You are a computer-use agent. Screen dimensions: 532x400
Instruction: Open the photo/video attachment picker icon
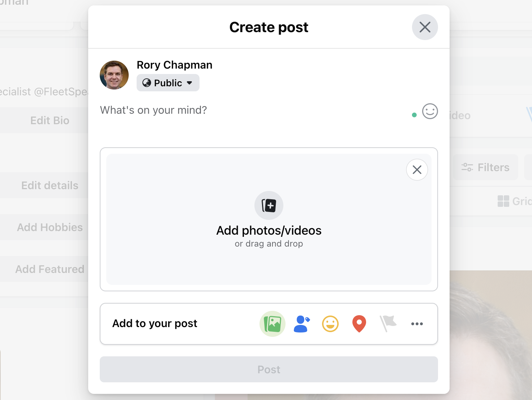tap(272, 324)
